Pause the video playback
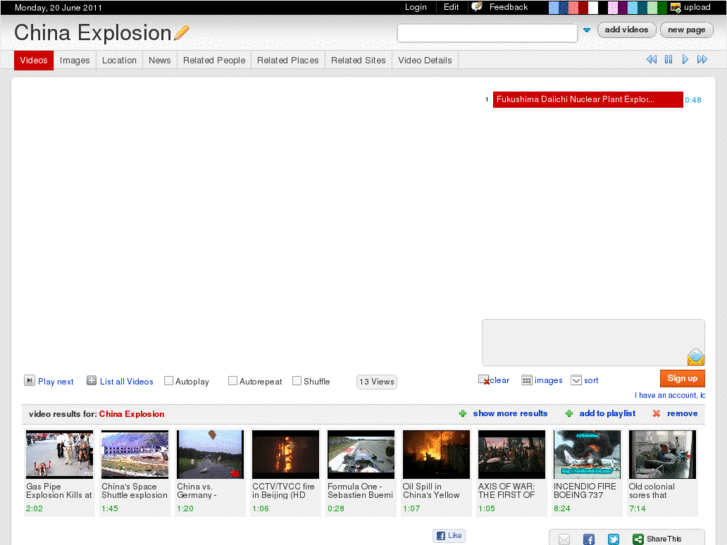The image size is (727, 545). (668, 59)
